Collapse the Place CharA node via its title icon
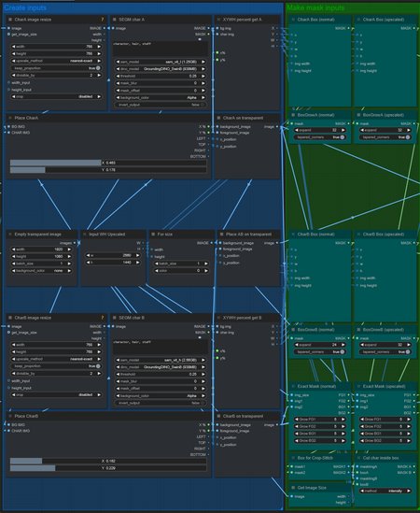 pos(10,118)
